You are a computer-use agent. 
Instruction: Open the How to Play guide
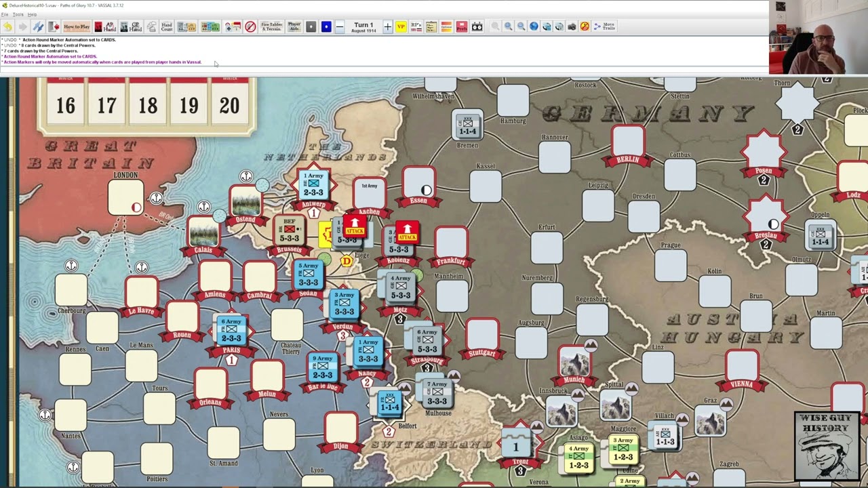pos(77,26)
